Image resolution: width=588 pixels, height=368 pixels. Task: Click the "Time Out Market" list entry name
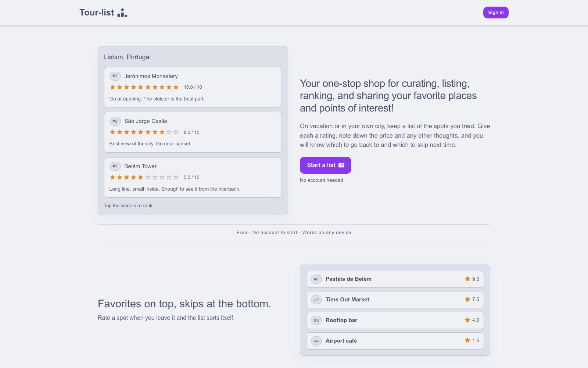click(x=347, y=300)
